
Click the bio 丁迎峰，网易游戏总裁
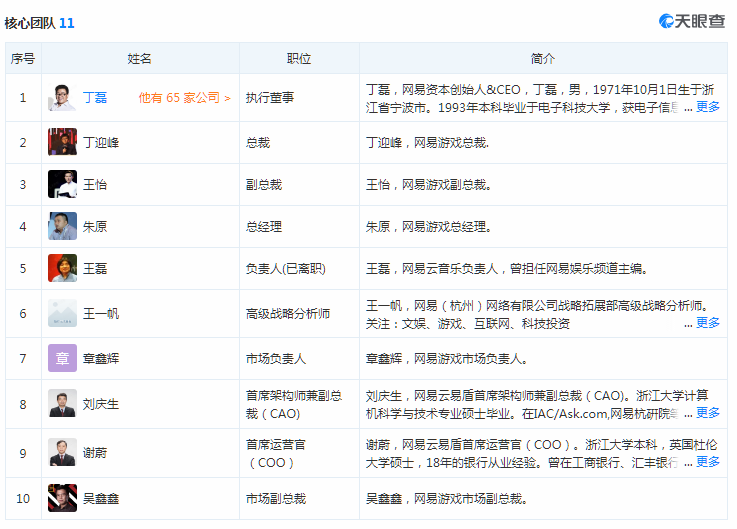pyautogui.click(x=427, y=142)
